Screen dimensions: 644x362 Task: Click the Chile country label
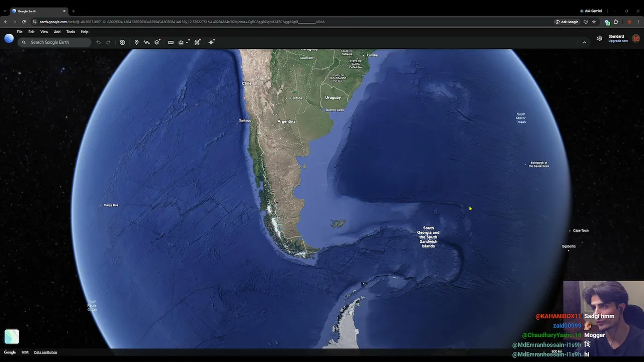[x=247, y=83]
